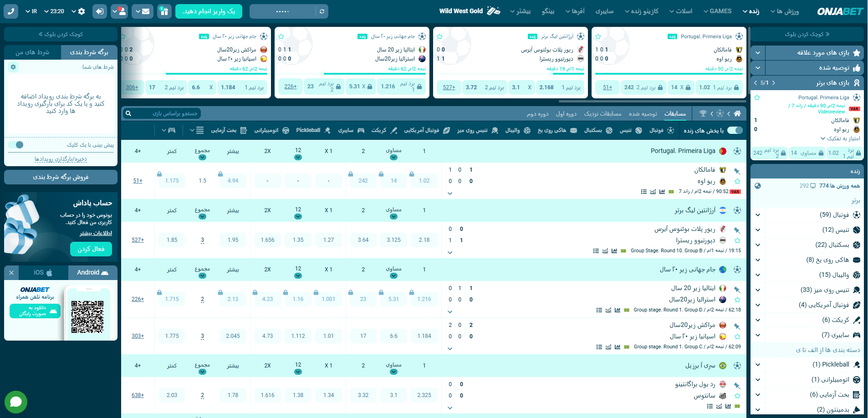Open the 23:20 time dropdown
The height and width of the screenshot is (418, 868).
pos(54,11)
